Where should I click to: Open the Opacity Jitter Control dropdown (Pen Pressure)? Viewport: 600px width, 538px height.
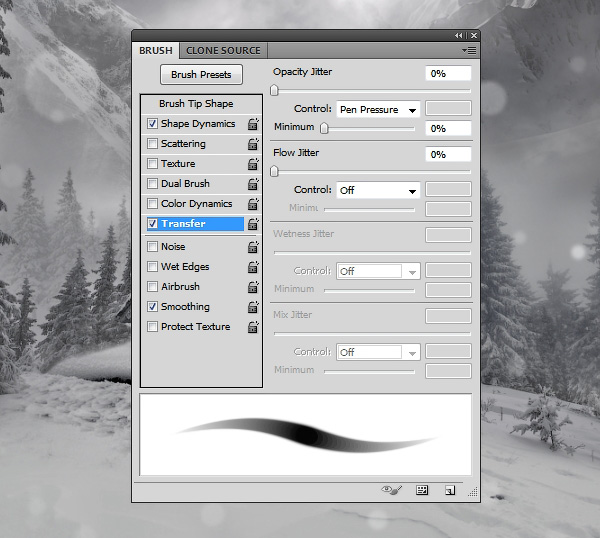point(378,109)
